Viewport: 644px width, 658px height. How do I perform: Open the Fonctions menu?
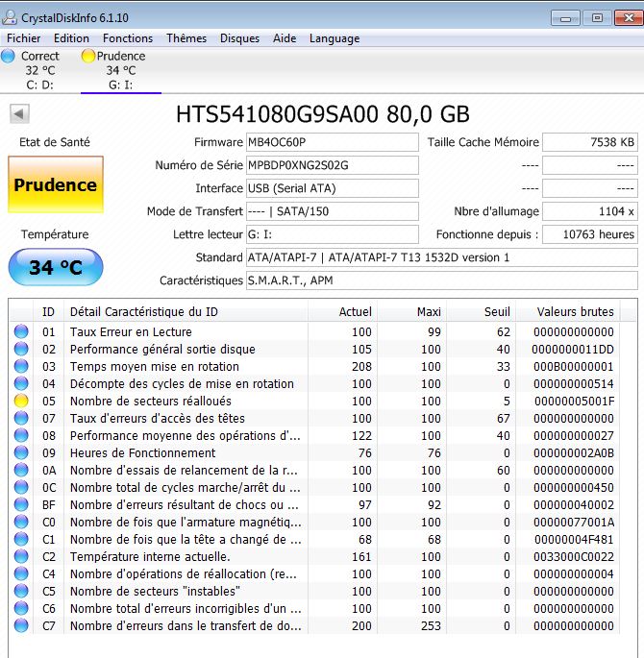(128, 38)
